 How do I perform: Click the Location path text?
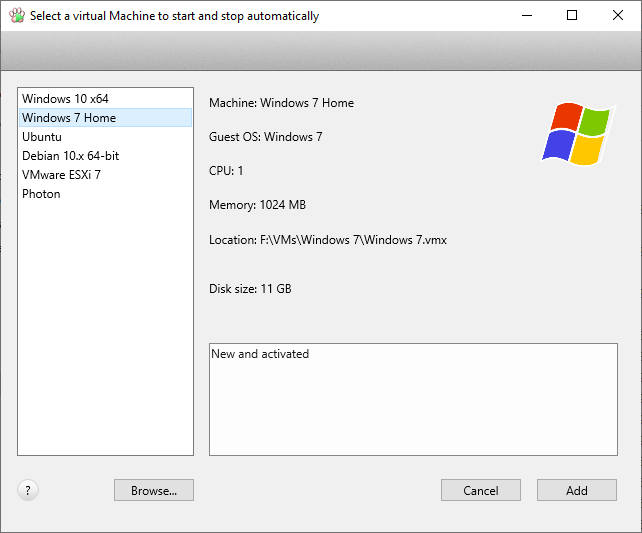pyautogui.click(x=328, y=240)
